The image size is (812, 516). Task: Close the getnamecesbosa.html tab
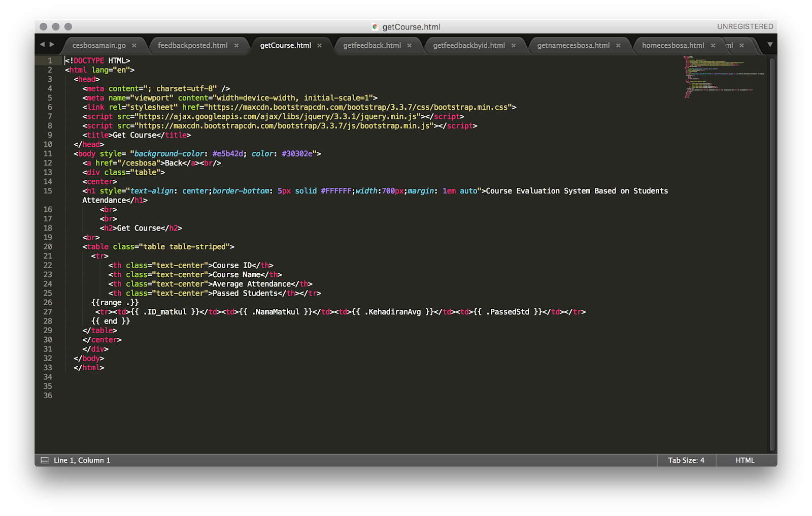[x=619, y=45]
